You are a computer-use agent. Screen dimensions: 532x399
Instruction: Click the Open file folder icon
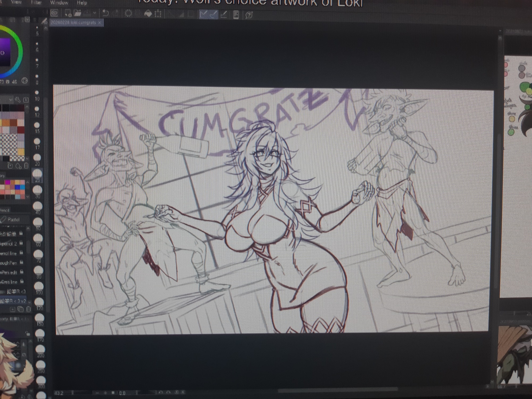tap(77, 13)
